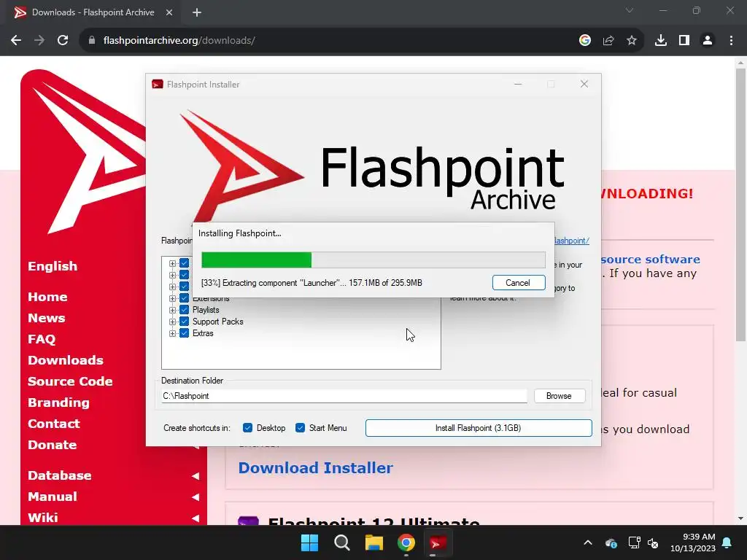Uncheck the Playlists component checkbox

[185, 310]
